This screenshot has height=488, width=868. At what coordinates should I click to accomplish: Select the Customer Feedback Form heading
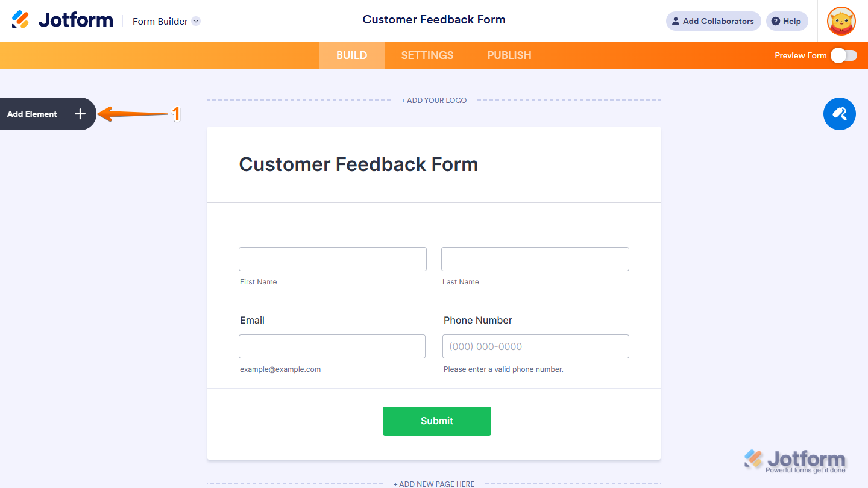[358, 164]
